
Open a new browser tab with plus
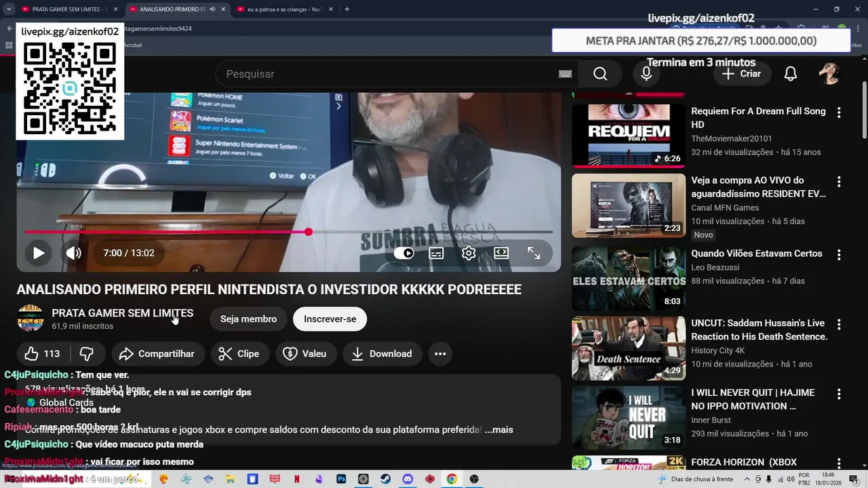point(347,9)
